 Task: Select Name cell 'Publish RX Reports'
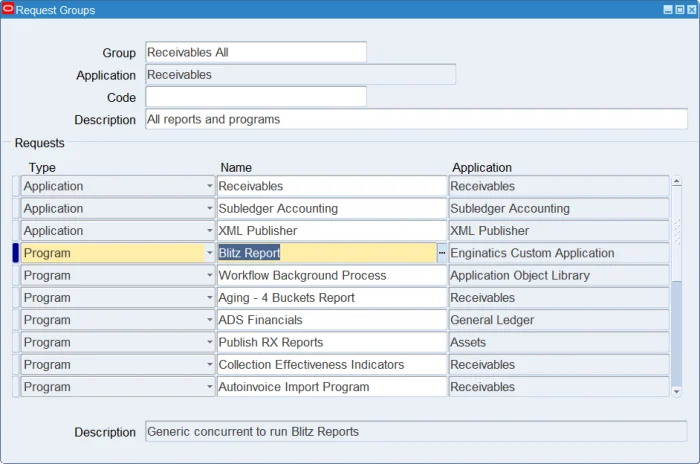[x=332, y=343]
